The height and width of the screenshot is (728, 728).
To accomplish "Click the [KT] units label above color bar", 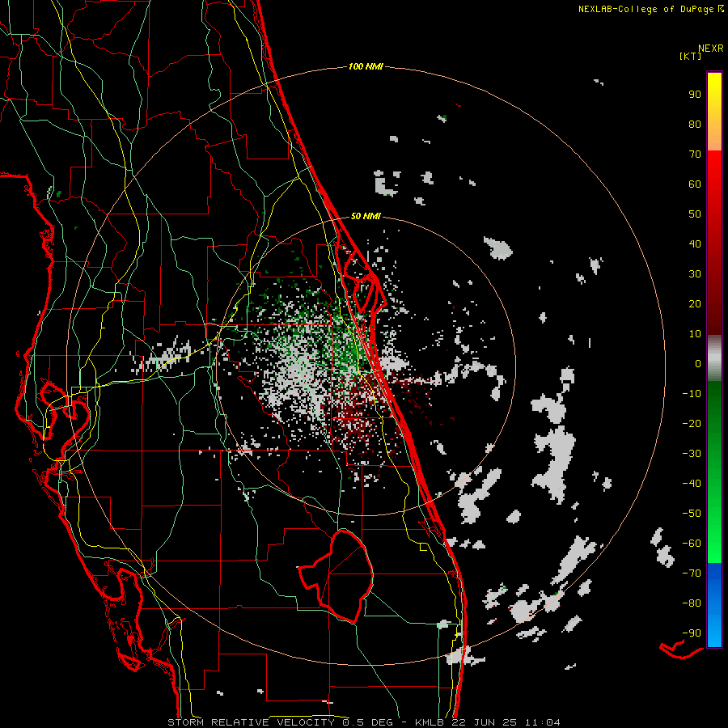I will (x=690, y=56).
